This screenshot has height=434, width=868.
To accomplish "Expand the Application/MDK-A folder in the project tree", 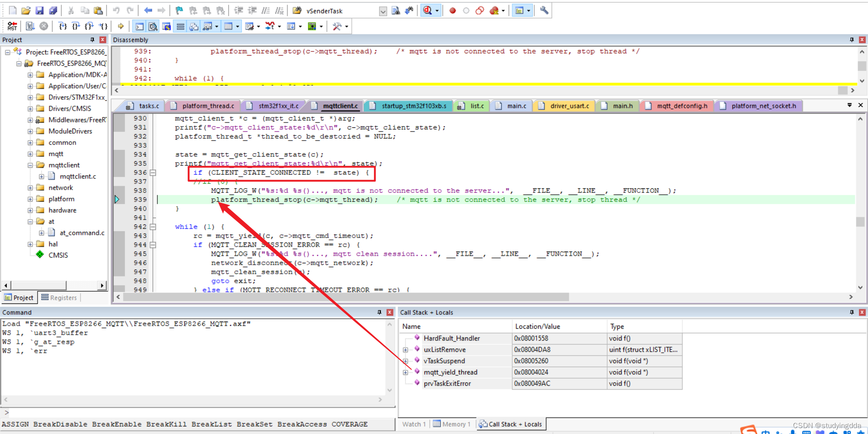I will point(30,75).
